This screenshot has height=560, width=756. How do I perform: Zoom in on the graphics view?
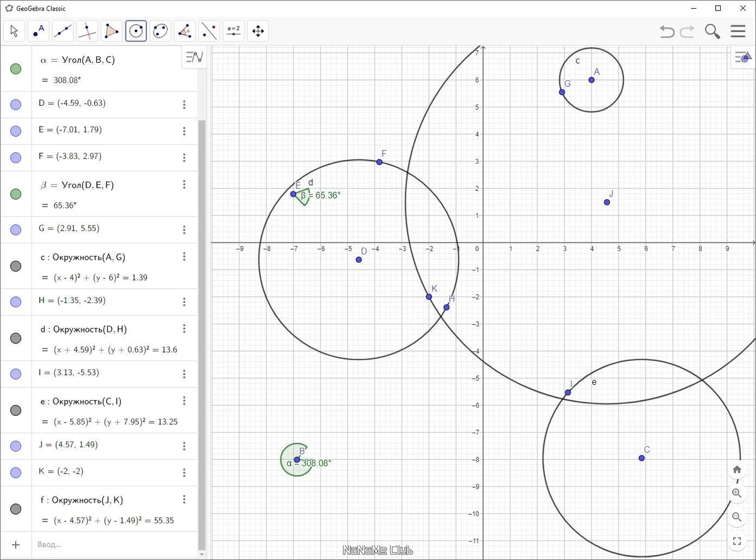736,494
